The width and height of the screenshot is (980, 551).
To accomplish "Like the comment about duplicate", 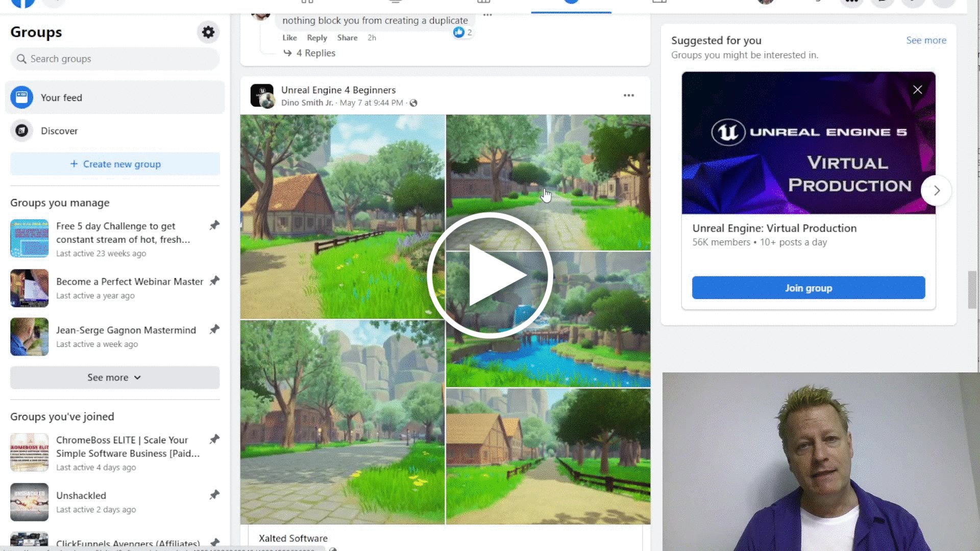I will (289, 38).
